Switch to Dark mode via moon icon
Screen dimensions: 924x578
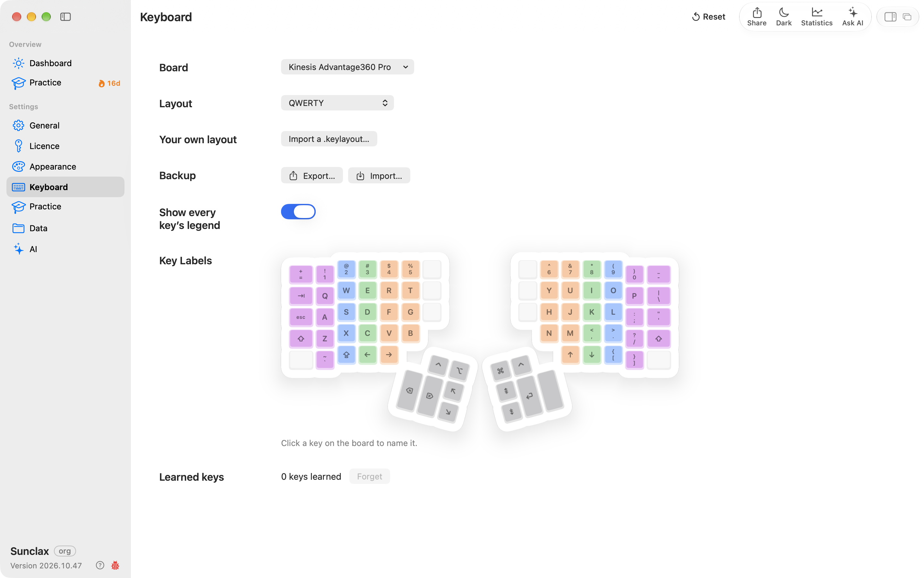click(x=783, y=17)
